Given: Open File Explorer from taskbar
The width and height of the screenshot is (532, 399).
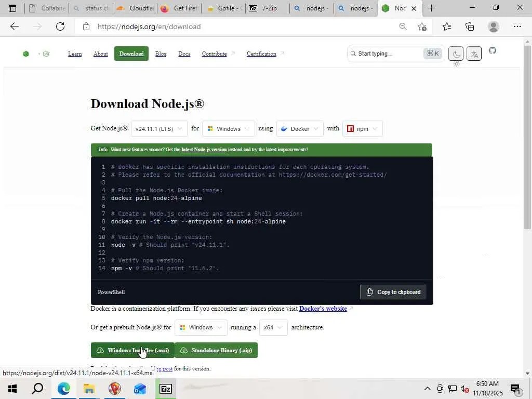Looking at the screenshot, I should (89, 389).
